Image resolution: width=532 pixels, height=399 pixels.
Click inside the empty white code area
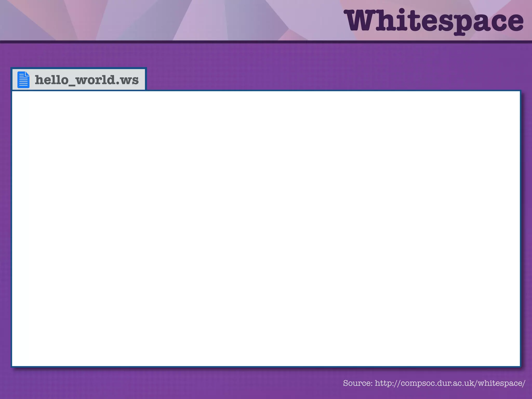[x=266, y=229]
